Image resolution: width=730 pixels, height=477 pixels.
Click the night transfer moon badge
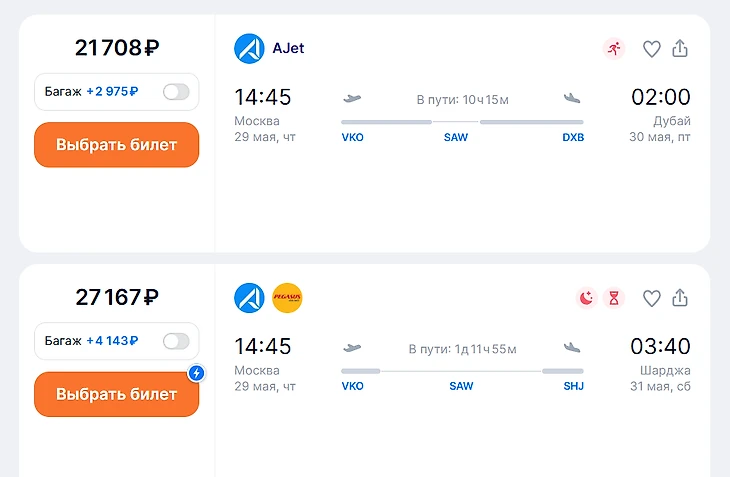tap(587, 298)
